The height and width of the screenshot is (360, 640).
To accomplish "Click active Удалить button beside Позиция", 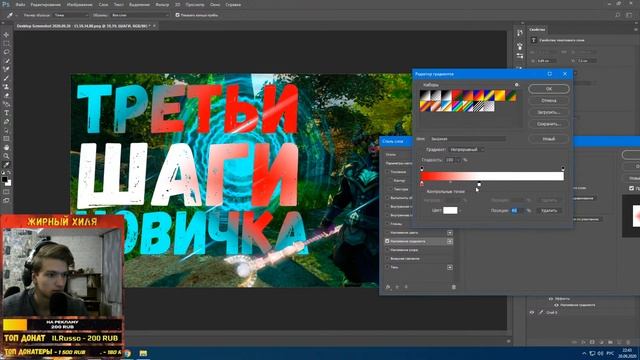I will pyautogui.click(x=549, y=211).
